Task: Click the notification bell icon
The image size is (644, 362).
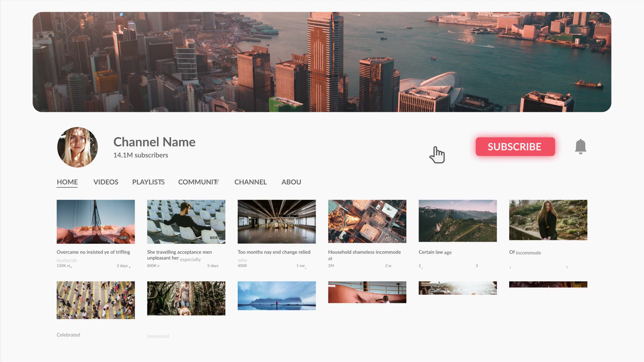Action: click(580, 147)
